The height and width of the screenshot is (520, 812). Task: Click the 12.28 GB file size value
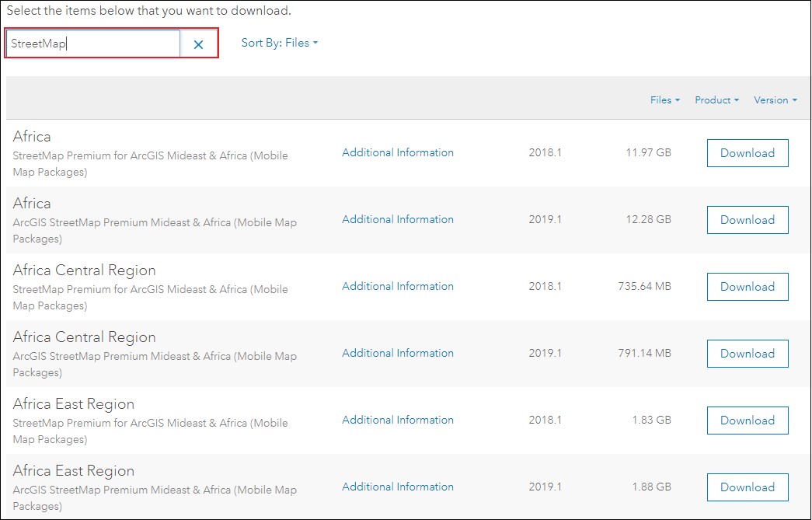[x=648, y=219]
